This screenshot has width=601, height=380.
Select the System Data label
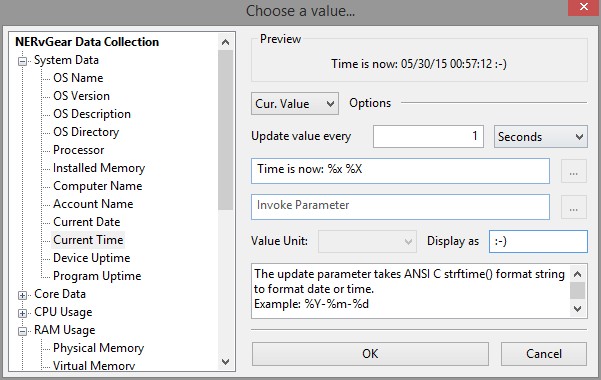[66, 60]
